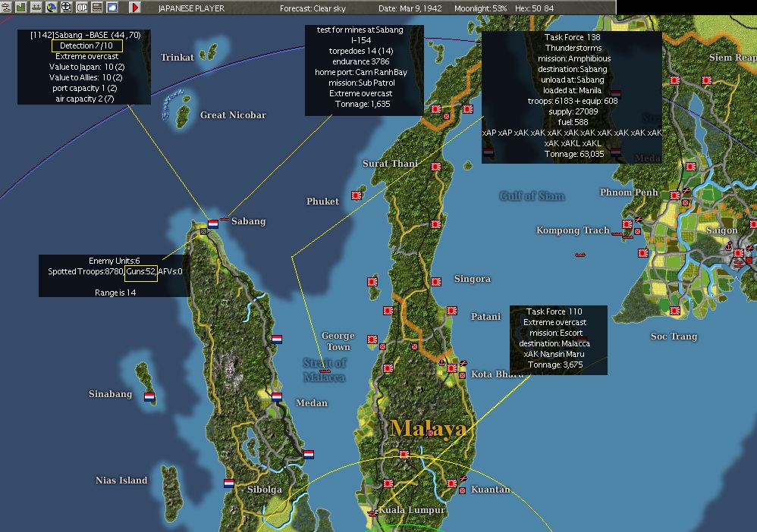Click the JAPANESE PLAYER label
Image resolution: width=757 pixels, height=532 pixels.
[192, 8]
